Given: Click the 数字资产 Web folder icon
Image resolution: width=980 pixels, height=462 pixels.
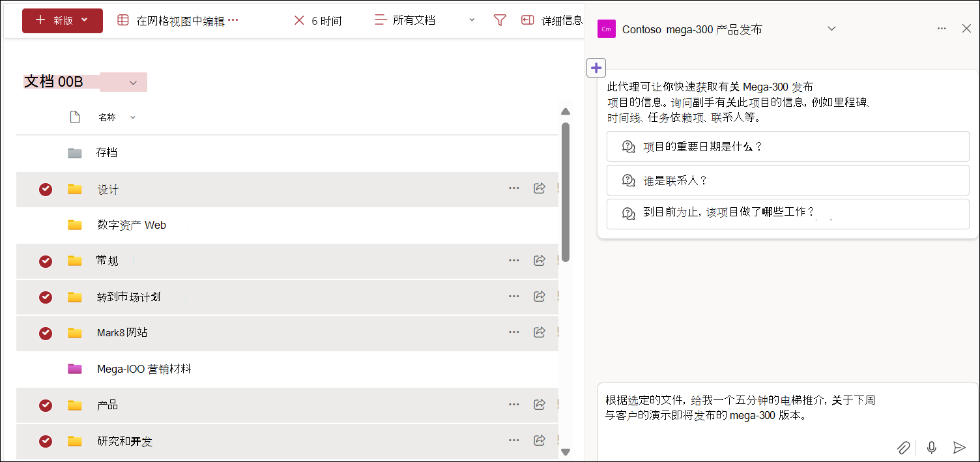Looking at the screenshot, I should (x=75, y=225).
